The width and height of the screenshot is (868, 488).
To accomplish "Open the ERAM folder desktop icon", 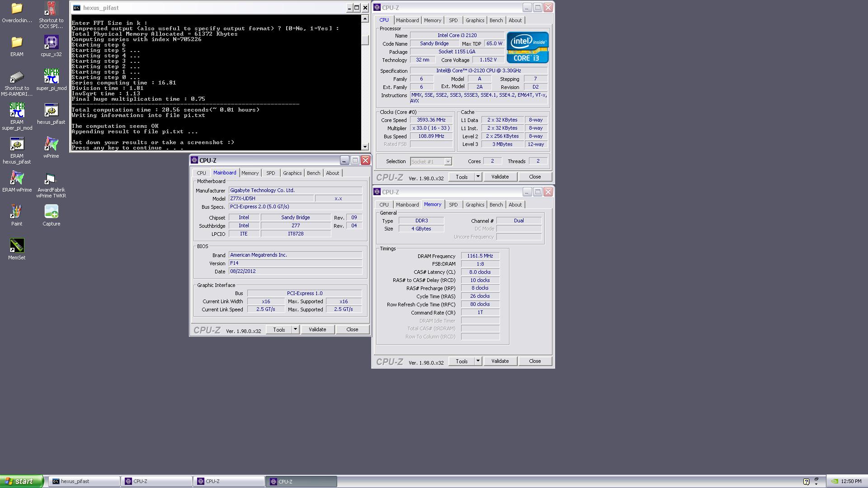I will (17, 46).
